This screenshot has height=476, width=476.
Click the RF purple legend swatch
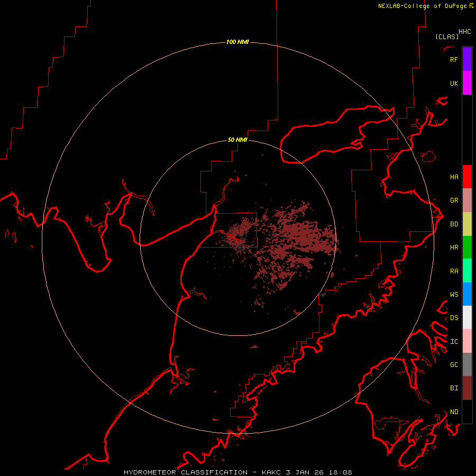pos(467,59)
